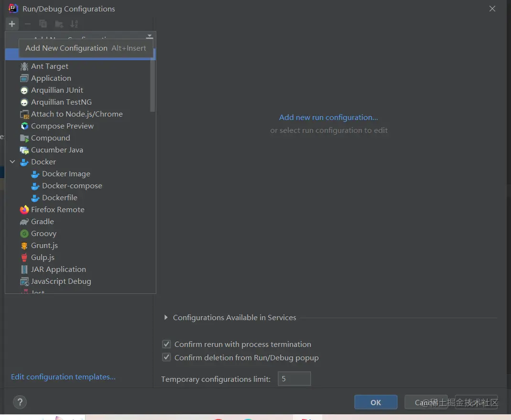The image size is (511, 420).
Task: Click the plus Add New Configuration icon
Action: [x=12, y=24]
